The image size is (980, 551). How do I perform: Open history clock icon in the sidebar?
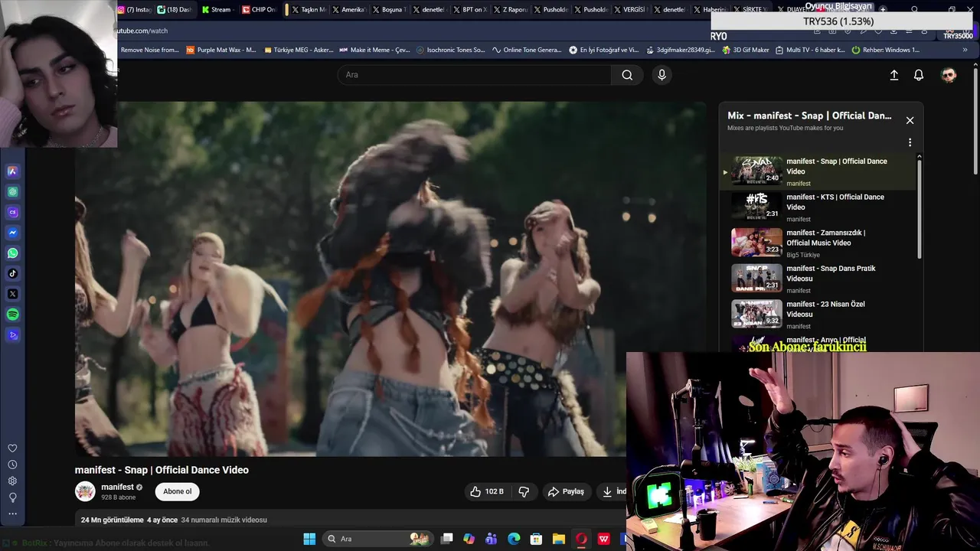(x=12, y=465)
